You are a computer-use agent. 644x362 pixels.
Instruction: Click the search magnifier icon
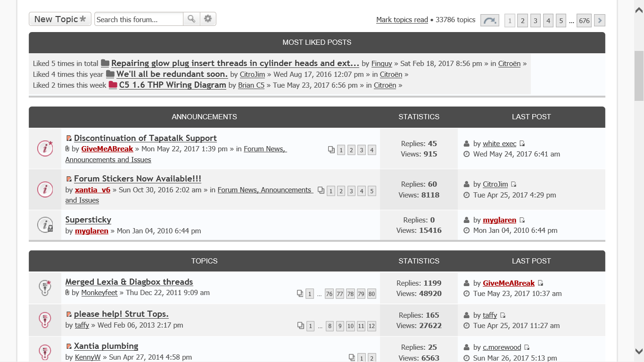(191, 19)
